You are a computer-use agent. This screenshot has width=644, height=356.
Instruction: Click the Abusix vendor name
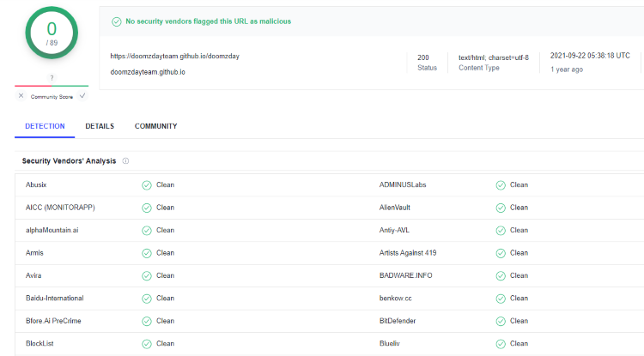coord(36,185)
